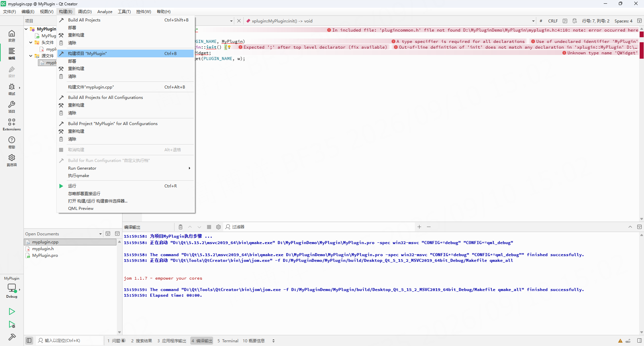This screenshot has width=644, height=346.
Task: Open the Design (设计) mode
Action: coord(12,71)
